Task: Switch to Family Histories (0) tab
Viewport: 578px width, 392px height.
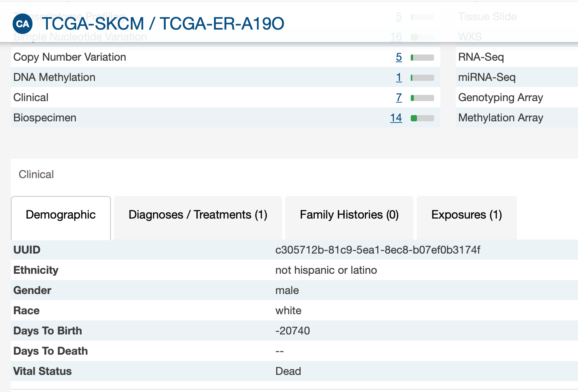Action: 349,218
